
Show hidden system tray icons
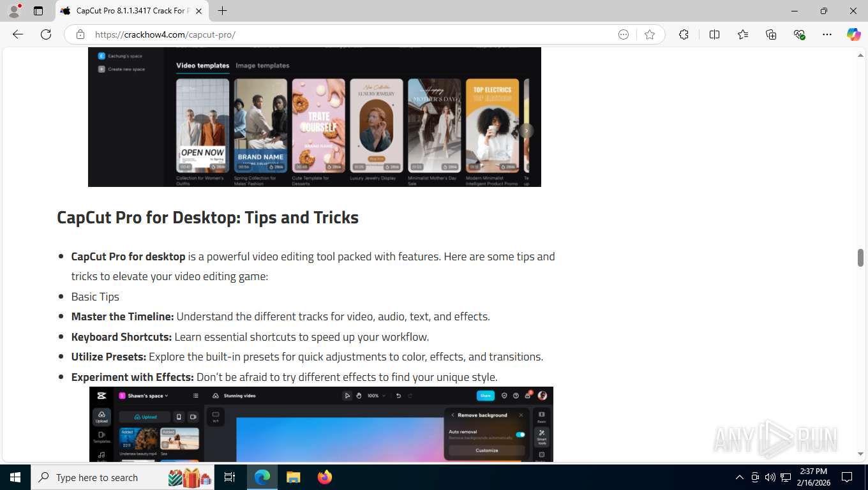[740, 477]
